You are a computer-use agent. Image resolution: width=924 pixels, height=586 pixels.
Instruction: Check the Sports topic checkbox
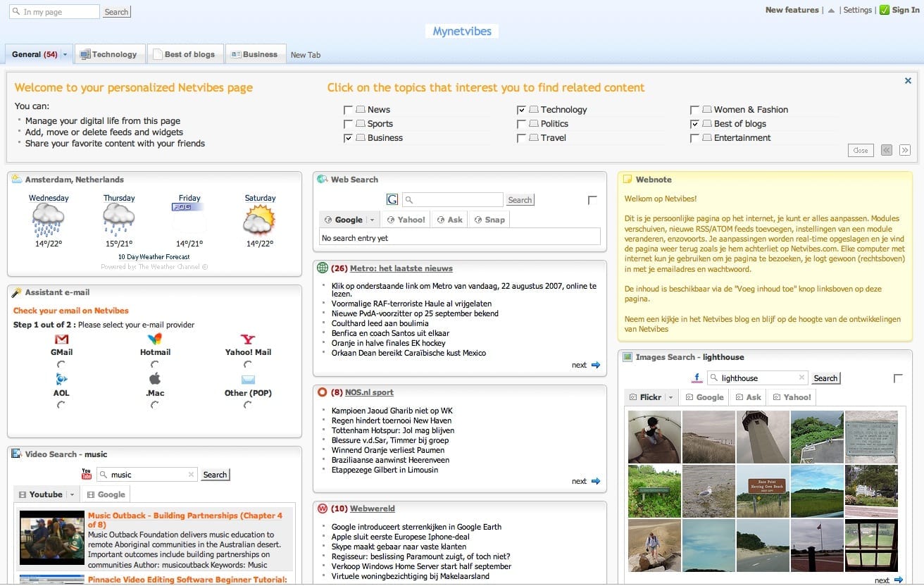pyautogui.click(x=348, y=124)
